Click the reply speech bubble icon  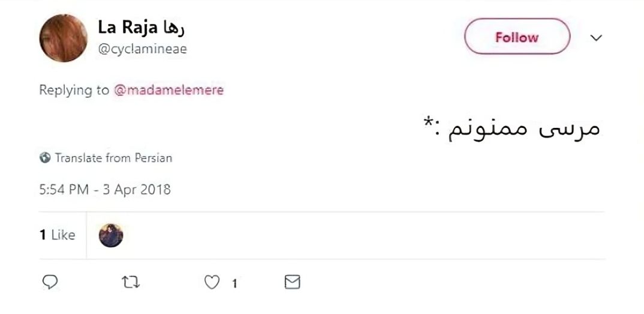pyautogui.click(x=50, y=282)
